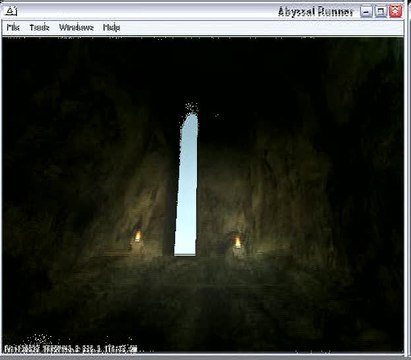Click the right torch flame
The height and width of the screenshot is (360, 411).
coord(238,242)
